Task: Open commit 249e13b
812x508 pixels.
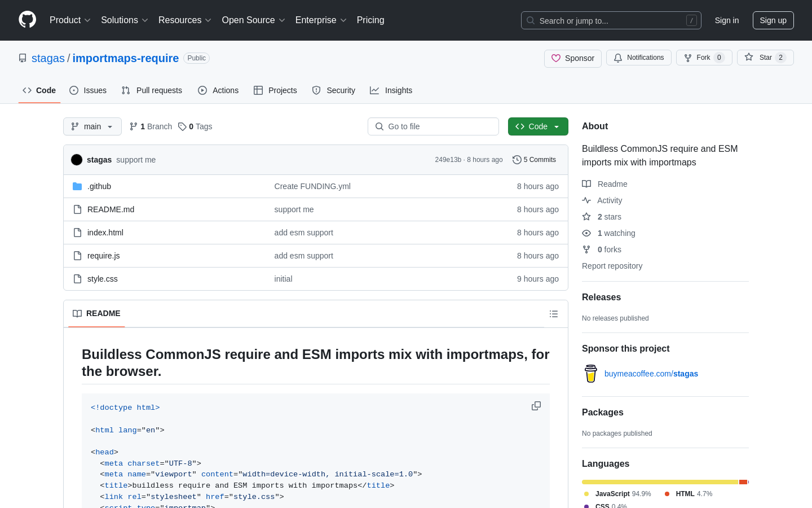Action: click(448, 160)
